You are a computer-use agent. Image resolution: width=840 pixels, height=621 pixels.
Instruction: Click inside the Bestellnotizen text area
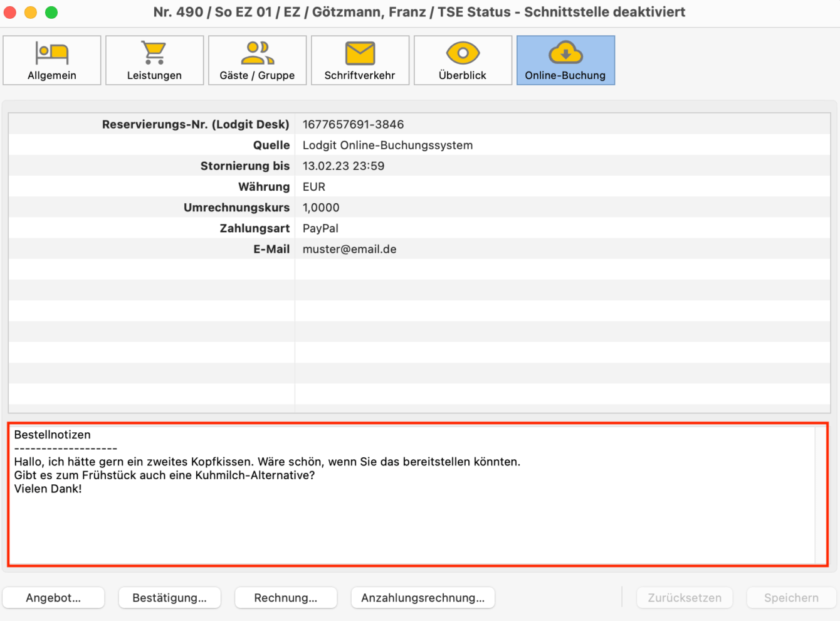pyautogui.click(x=414, y=495)
